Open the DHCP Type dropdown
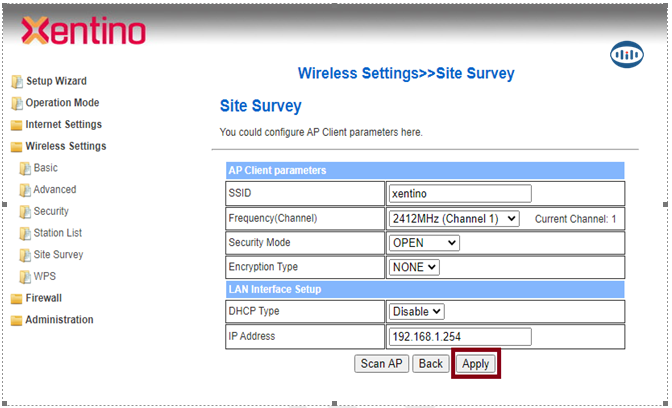This screenshot has width=672, height=408. coord(417,312)
